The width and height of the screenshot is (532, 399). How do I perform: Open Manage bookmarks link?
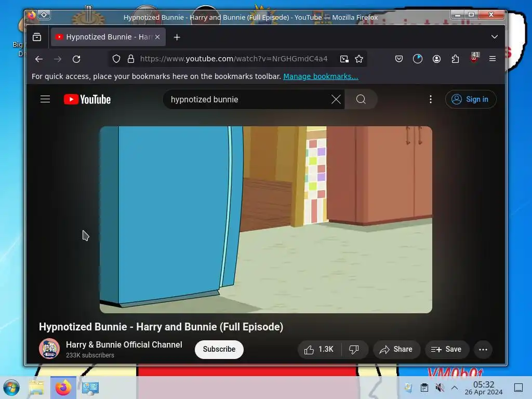click(x=321, y=76)
